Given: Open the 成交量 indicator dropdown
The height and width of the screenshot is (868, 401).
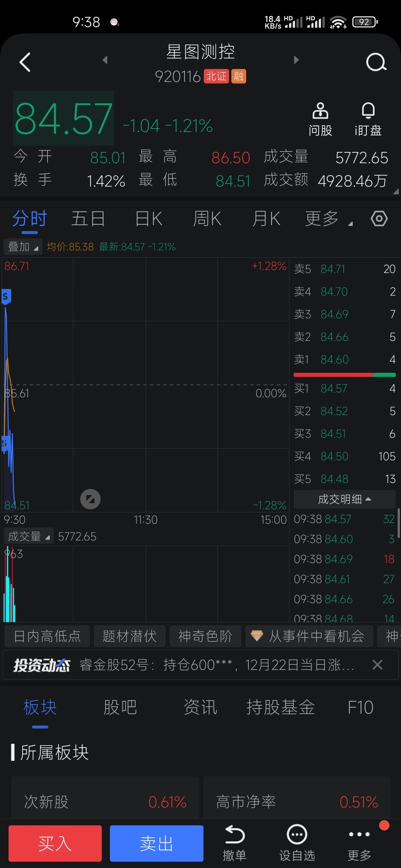Looking at the screenshot, I should coord(29,536).
